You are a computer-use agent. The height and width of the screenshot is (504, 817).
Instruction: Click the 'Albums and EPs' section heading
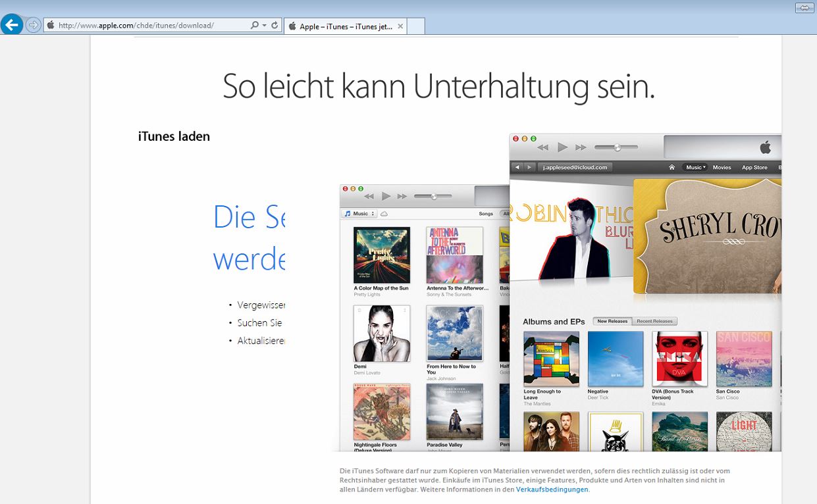coord(554,322)
